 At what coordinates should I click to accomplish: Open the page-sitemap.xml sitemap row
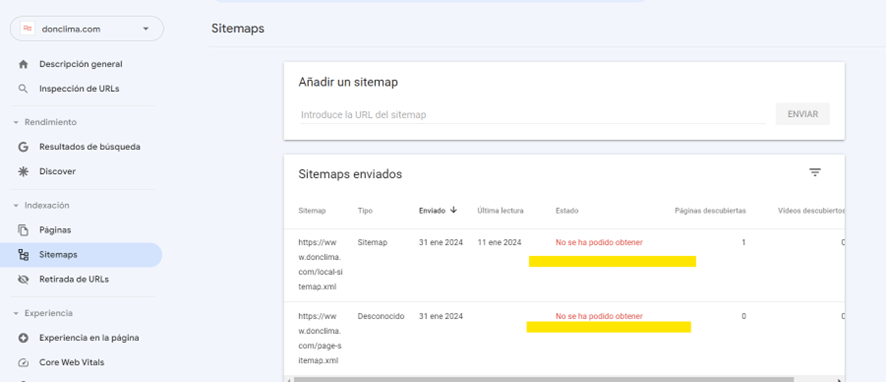click(x=564, y=338)
